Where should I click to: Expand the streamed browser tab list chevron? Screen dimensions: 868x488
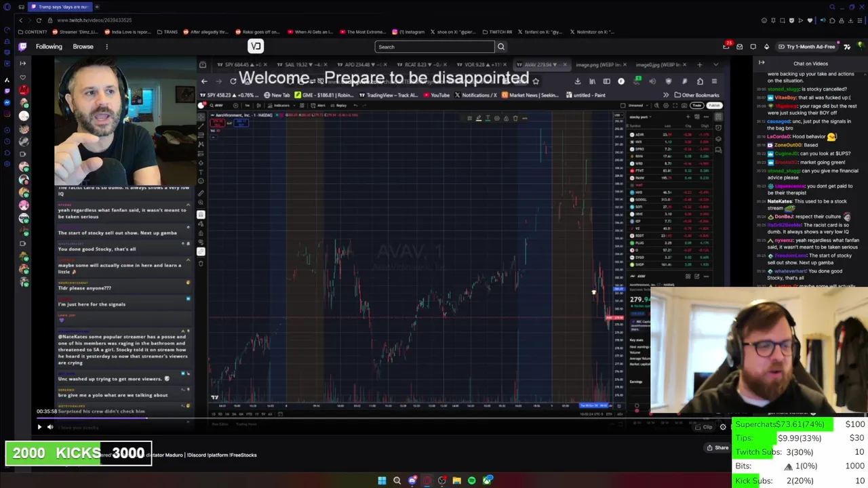(x=716, y=64)
